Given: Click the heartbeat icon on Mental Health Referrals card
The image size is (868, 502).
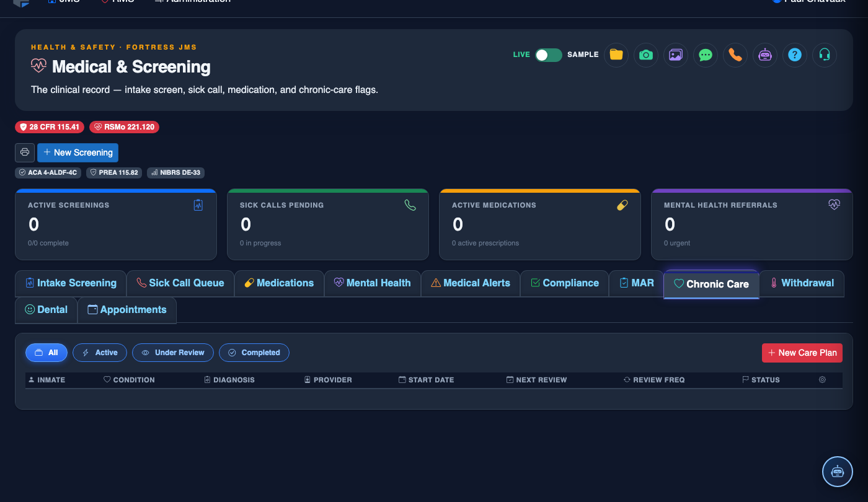Looking at the screenshot, I should [835, 205].
